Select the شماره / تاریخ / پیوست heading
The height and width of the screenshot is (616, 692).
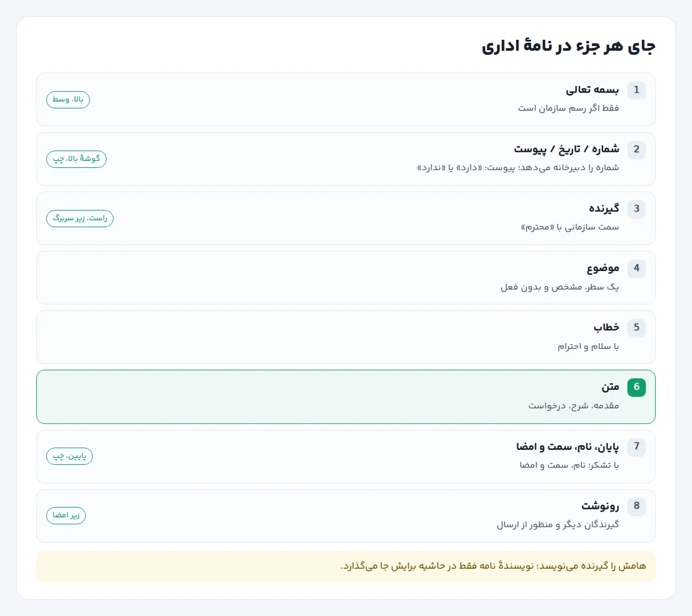(x=566, y=149)
